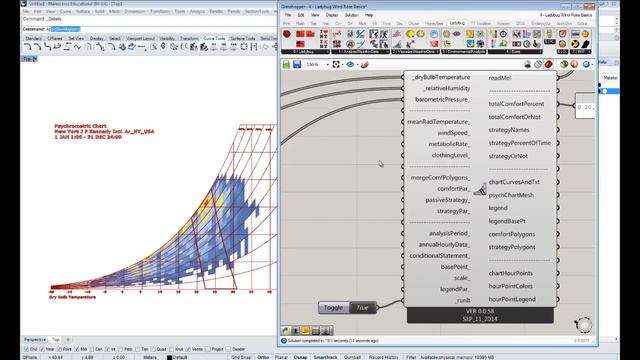The width and height of the screenshot is (640, 360).
Task: Enable the Perp osnap checkbox
Action: point(120,349)
